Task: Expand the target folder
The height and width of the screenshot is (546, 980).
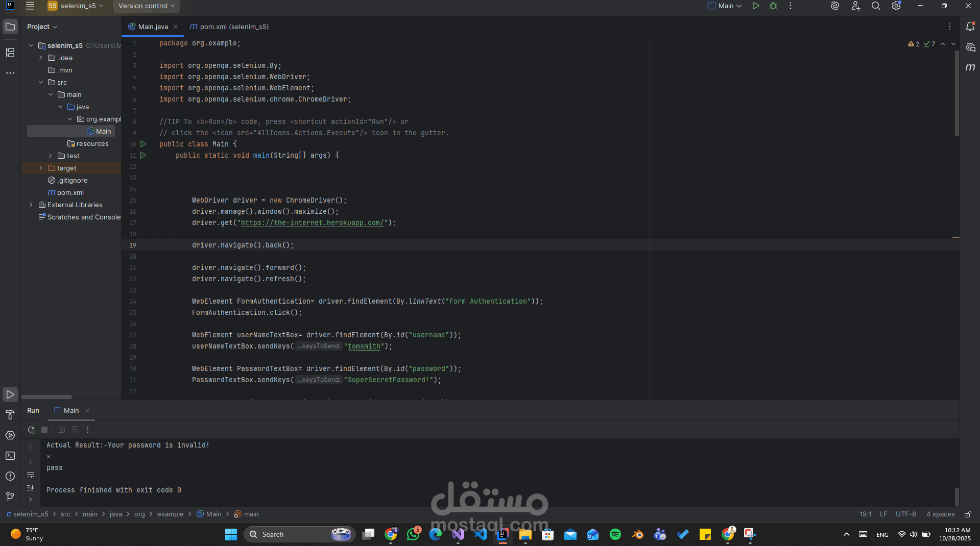Action: tap(41, 168)
